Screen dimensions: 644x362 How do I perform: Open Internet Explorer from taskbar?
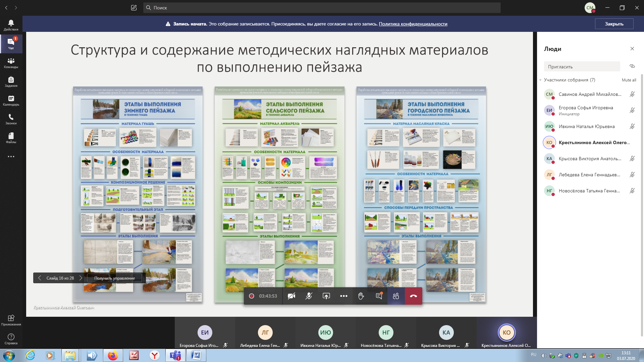tap(30, 355)
